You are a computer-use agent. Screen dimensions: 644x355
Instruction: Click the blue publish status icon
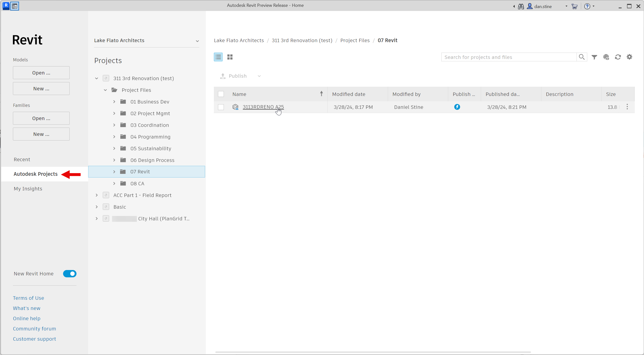point(457,107)
